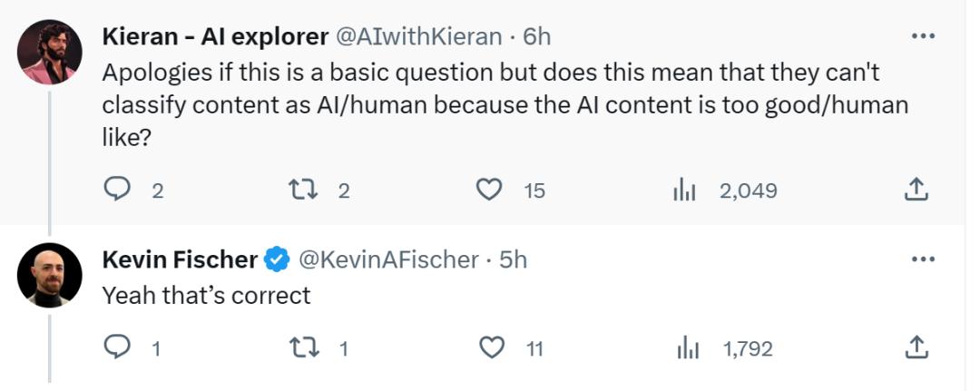This screenshot has height=391, width=980.
Task: View analytics for Kevin Fischer's reply
Action: [x=688, y=347]
